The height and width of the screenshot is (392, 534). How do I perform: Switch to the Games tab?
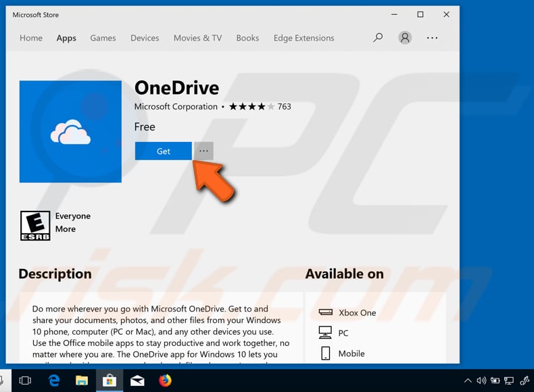[x=103, y=38]
